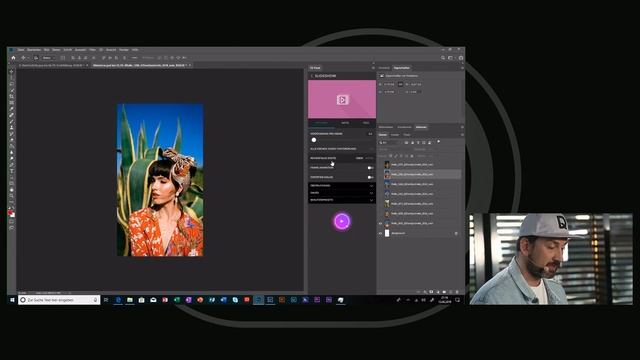Select the Lasso tool

pyautogui.click(x=11, y=84)
